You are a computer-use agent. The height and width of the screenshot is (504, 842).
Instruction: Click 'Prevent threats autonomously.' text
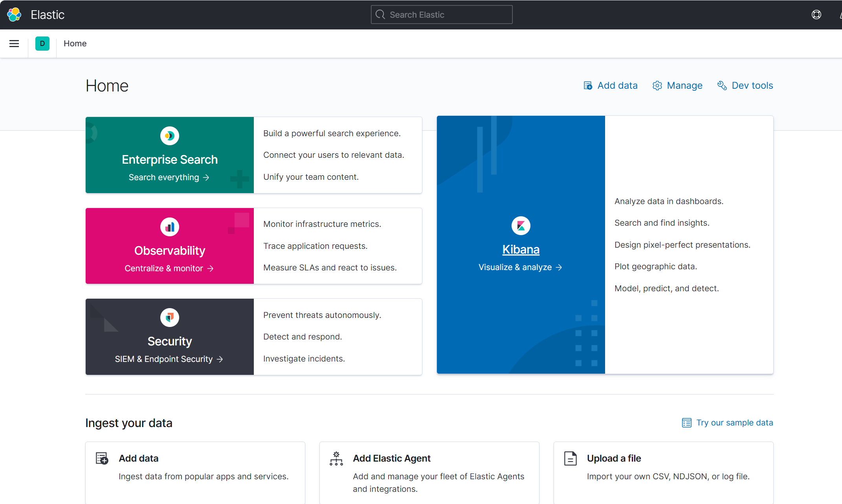pos(322,315)
